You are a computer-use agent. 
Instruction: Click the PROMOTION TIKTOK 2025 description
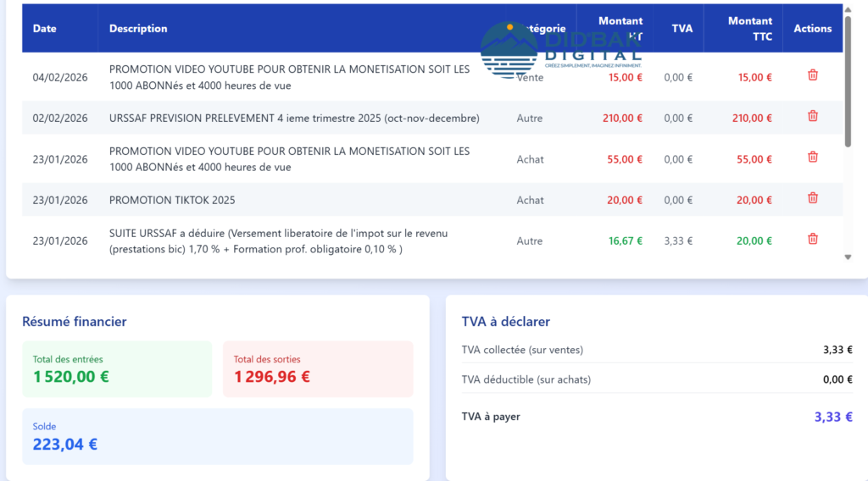click(x=172, y=200)
